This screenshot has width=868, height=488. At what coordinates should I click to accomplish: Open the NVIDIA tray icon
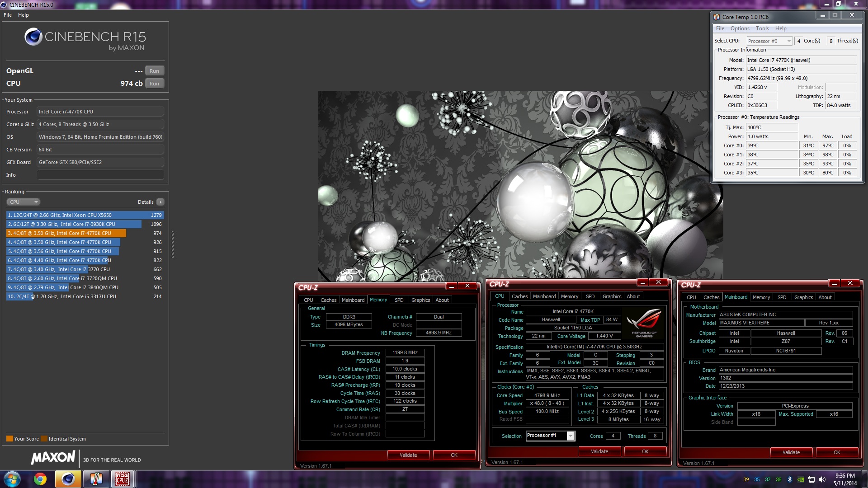pos(801,479)
